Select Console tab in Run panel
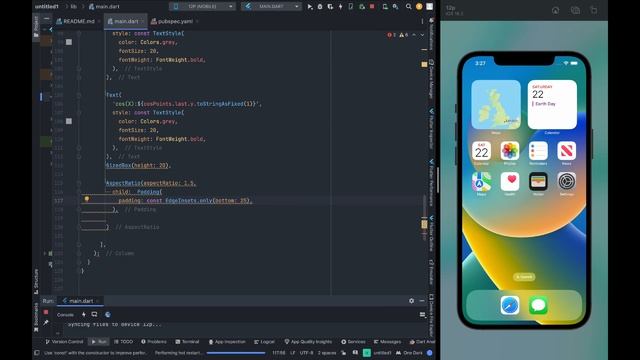Screen dimensions: 640x360 click(65, 315)
